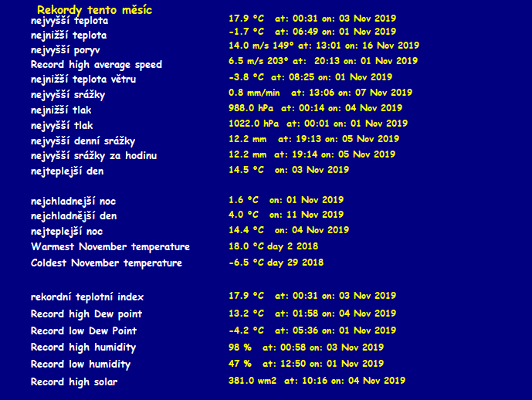Select the 6.5 m/s 203° value

(x=323, y=61)
